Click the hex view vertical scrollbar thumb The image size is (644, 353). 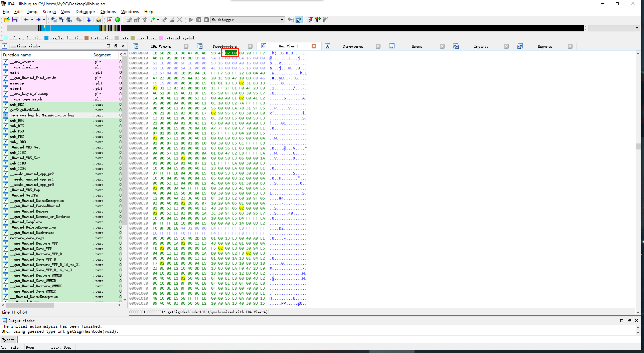click(x=638, y=146)
